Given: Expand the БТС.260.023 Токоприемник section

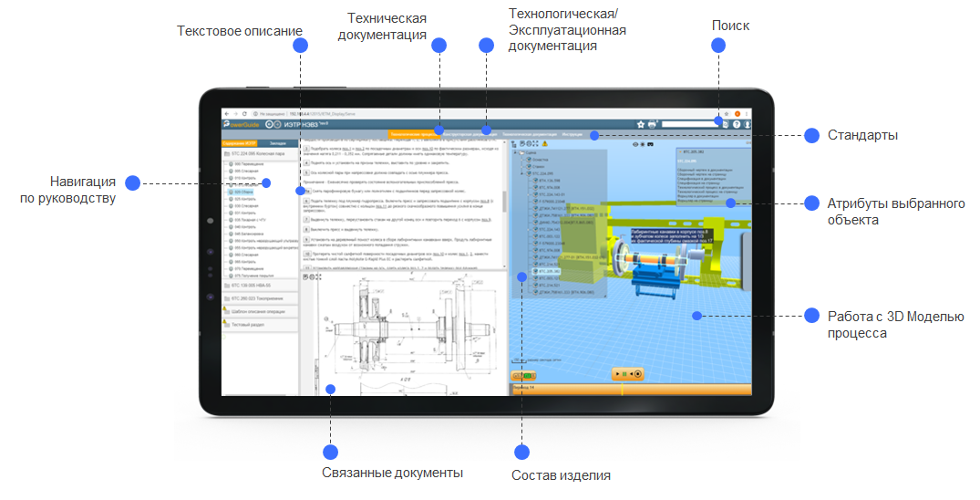Looking at the screenshot, I should click(260, 298).
